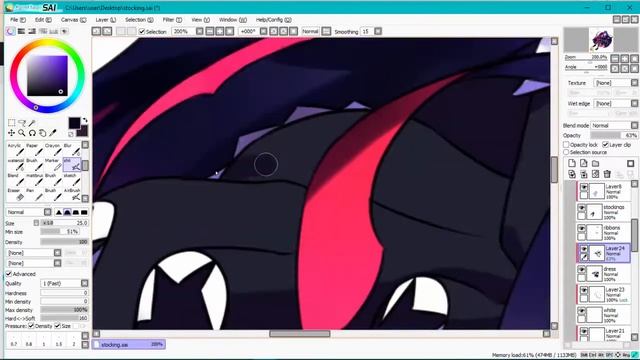The height and width of the screenshot is (360, 640).
Task: Open the Window menu
Action: (233, 20)
